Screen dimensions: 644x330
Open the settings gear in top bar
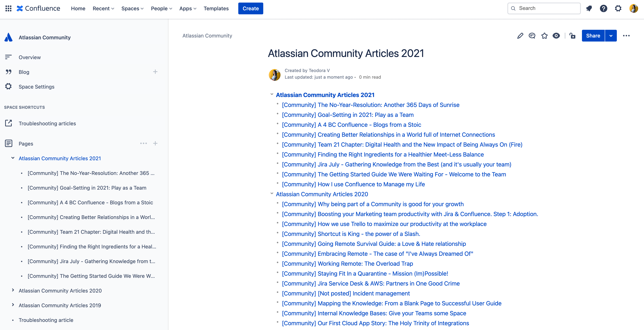click(x=618, y=8)
